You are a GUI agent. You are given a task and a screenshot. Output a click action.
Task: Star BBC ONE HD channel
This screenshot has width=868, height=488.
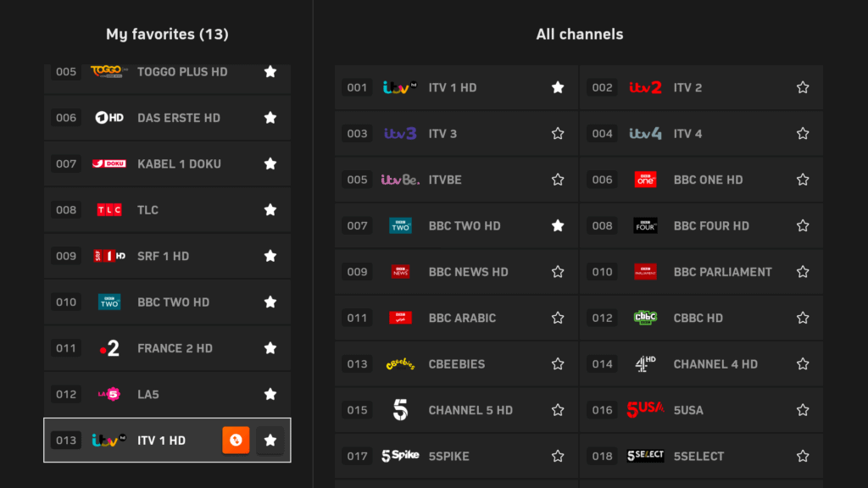[803, 180]
